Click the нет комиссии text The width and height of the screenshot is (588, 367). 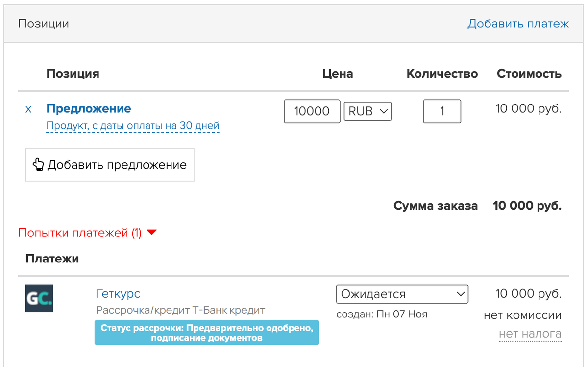pyautogui.click(x=522, y=315)
